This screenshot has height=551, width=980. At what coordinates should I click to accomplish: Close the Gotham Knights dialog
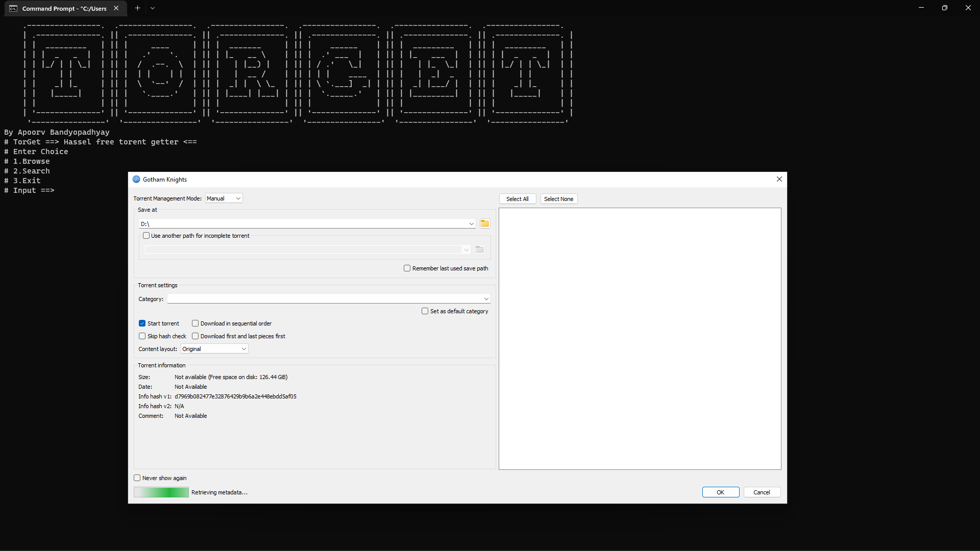[x=779, y=179]
